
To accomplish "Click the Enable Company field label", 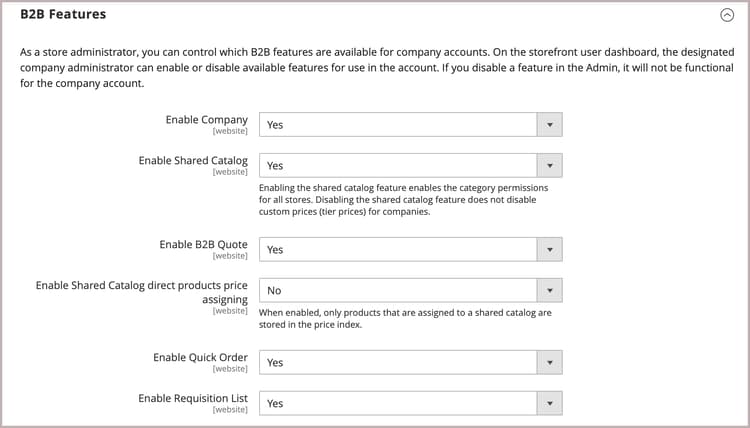I will [x=206, y=120].
